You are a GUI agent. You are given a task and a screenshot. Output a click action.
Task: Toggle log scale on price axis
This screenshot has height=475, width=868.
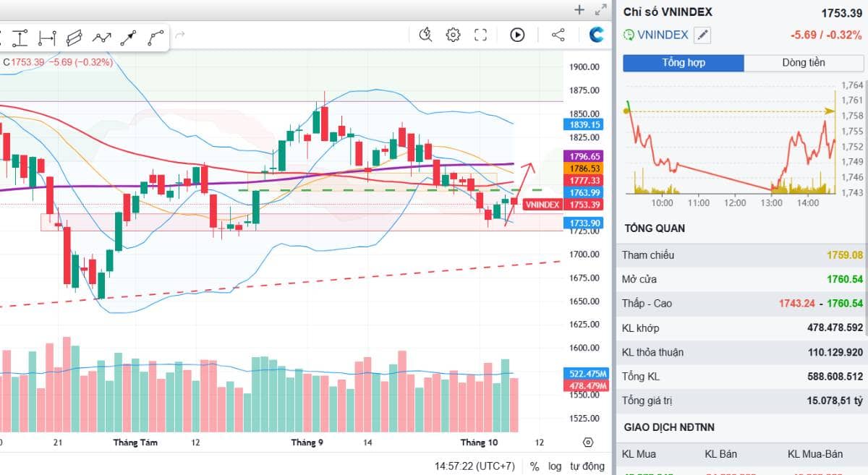[x=555, y=466]
